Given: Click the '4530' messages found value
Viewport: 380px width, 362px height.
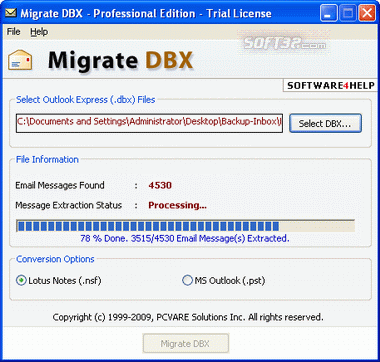Looking at the screenshot, I should pos(160,185).
